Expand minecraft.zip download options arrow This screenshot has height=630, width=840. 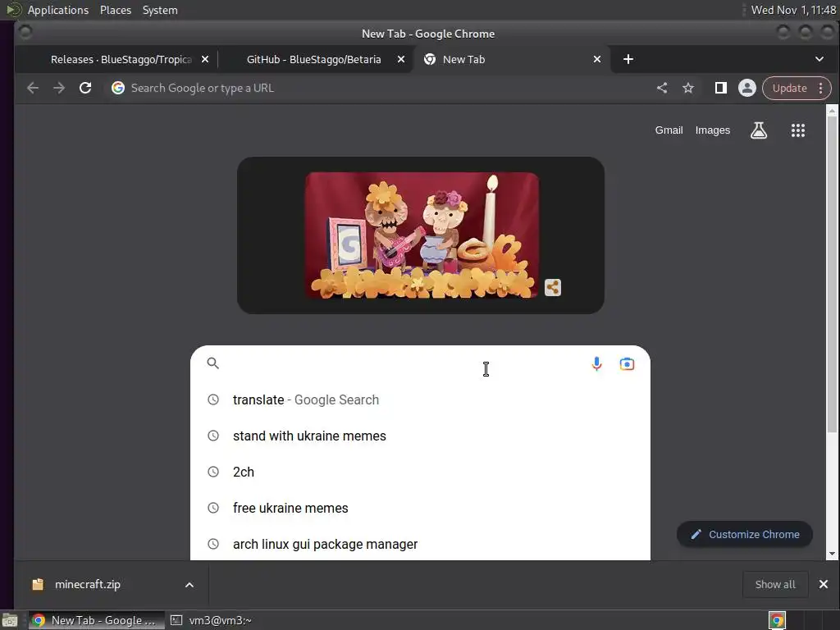pyautogui.click(x=189, y=584)
